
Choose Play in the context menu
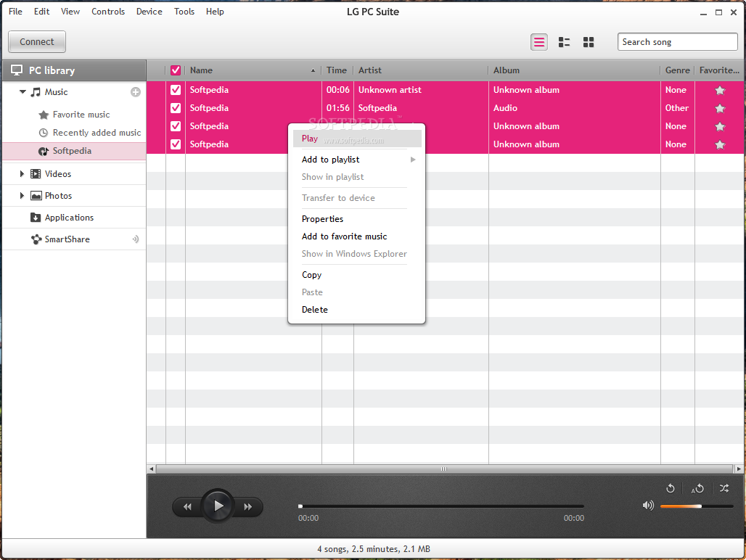coord(357,139)
